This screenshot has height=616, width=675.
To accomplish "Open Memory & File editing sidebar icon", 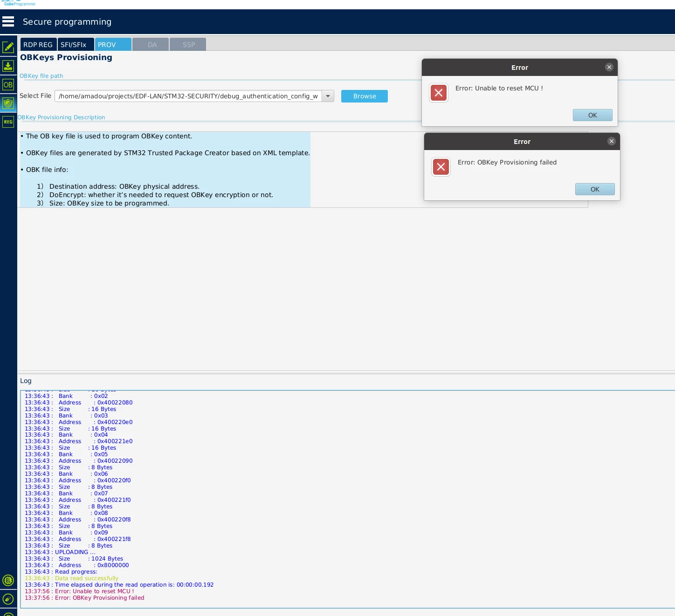I will (x=8, y=47).
